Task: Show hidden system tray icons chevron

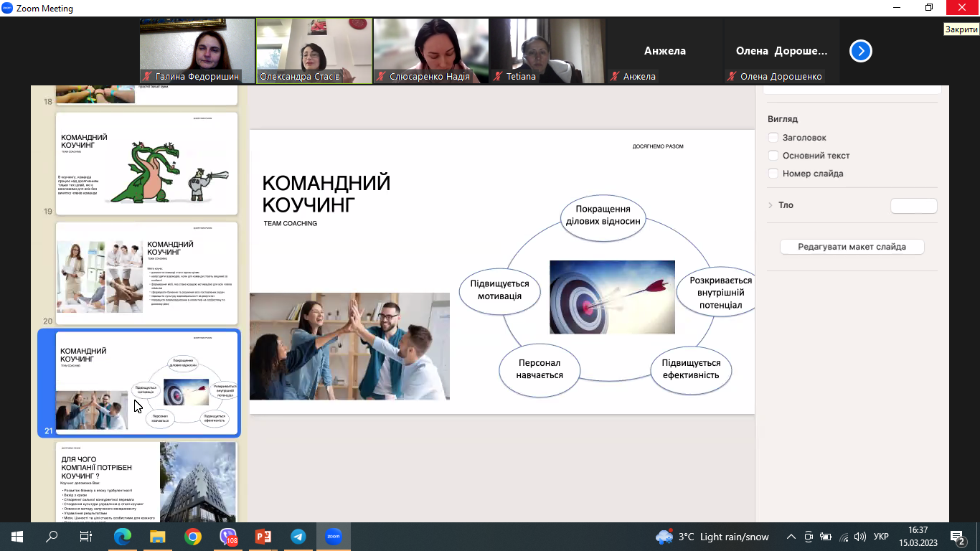Action: click(791, 537)
